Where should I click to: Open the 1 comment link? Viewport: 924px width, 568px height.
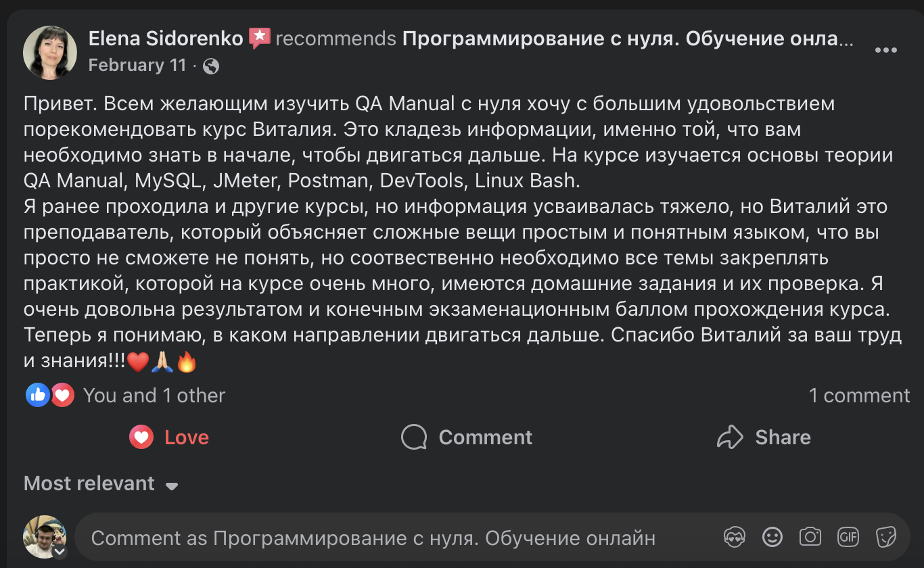coord(860,395)
